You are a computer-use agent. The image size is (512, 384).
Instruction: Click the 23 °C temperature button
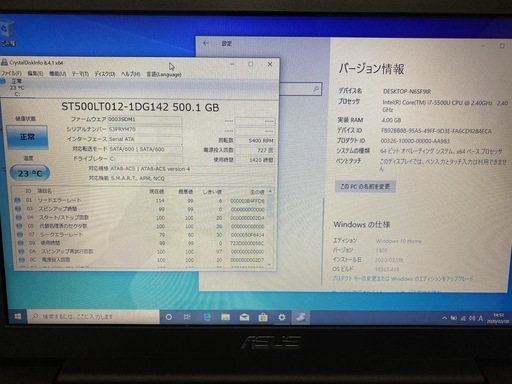(30, 173)
